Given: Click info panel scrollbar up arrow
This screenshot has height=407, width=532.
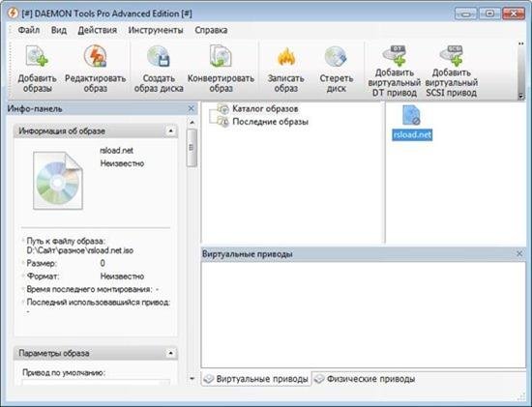Looking at the screenshot, I should (x=192, y=122).
